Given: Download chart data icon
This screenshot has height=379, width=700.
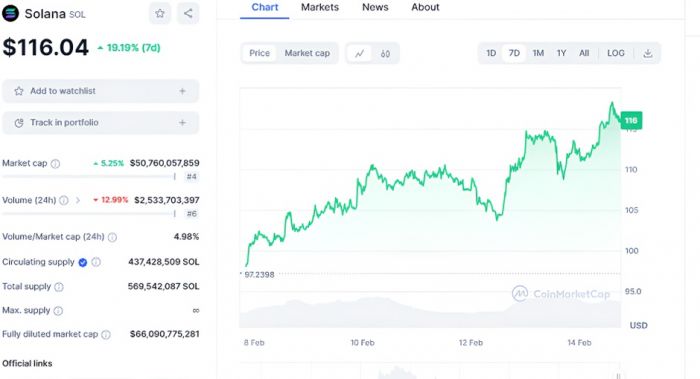Looking at the screenshot, I should click(648, 54).
